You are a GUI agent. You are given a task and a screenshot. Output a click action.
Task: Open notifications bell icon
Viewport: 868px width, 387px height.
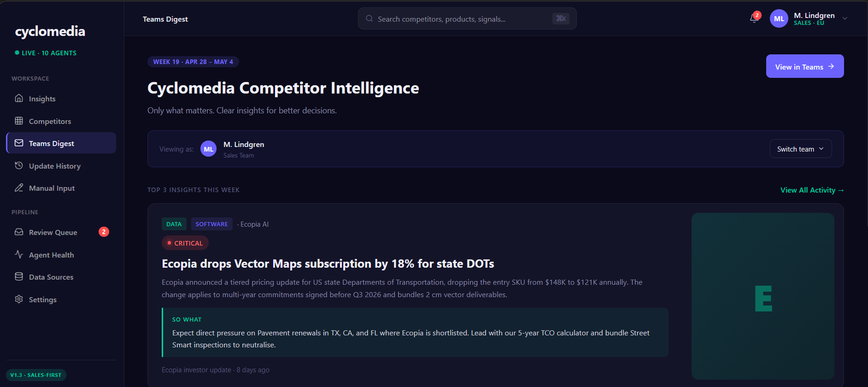[x=754, y=18]
